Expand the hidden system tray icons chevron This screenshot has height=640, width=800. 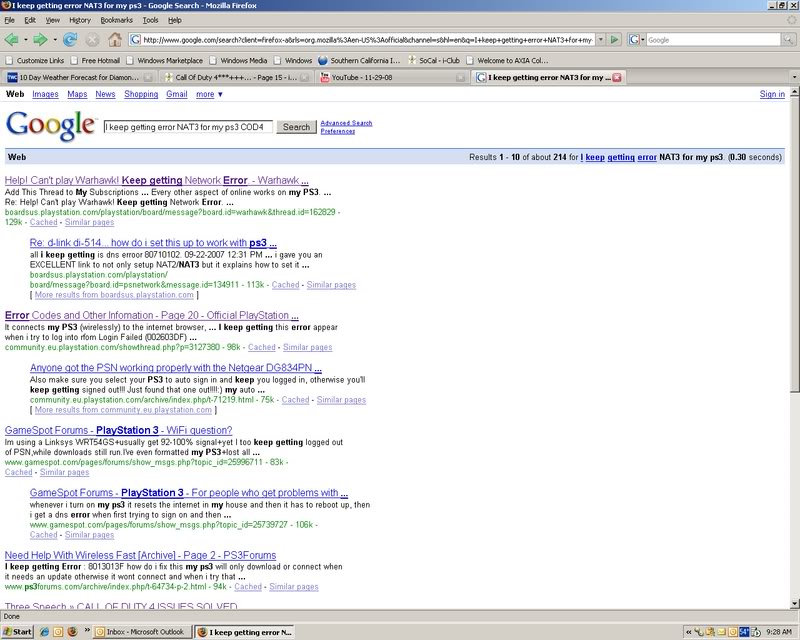[x=689, y=631]
